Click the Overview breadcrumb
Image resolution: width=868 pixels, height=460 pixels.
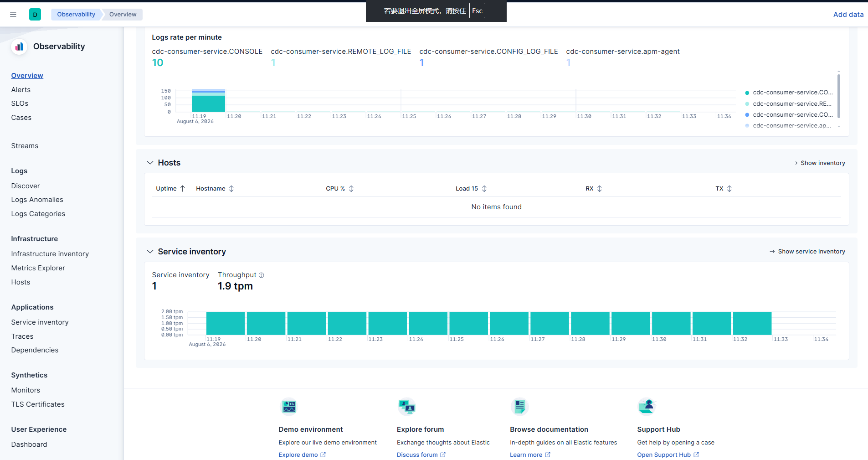pos(123,15)
